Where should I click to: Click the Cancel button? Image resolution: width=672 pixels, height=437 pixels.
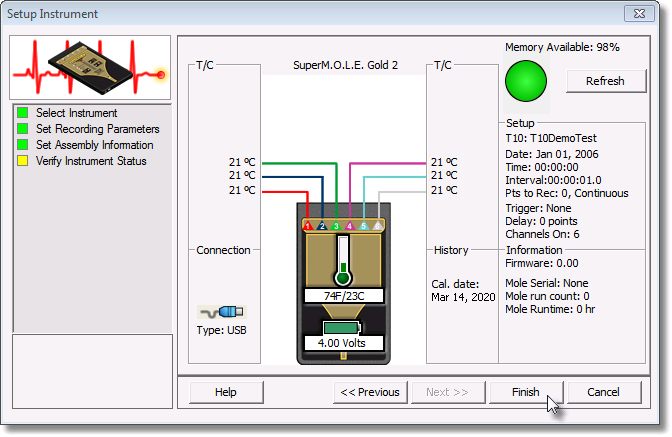(604, 392)
